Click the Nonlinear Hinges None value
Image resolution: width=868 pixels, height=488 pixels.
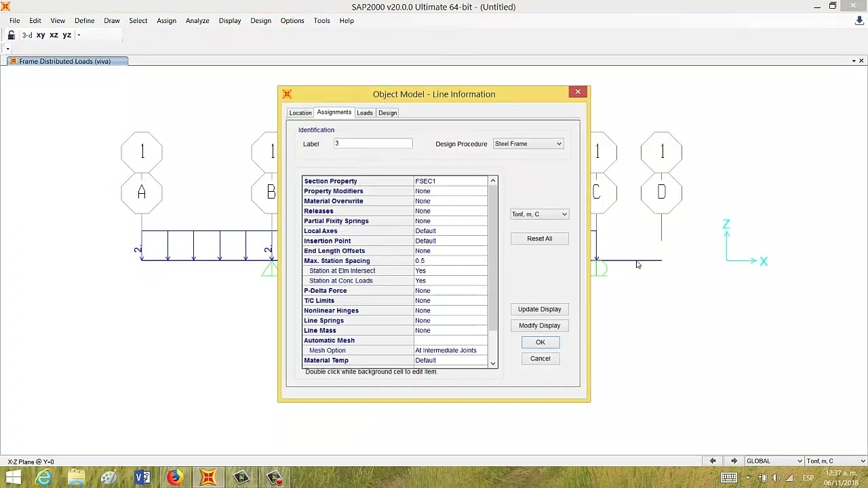click(x=450, y=310)
